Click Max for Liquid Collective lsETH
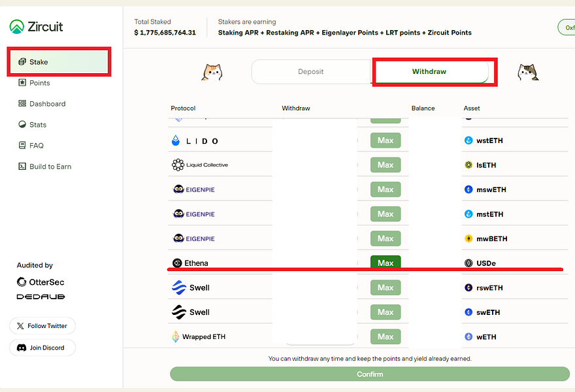Image resolution: width=575 pixels, height=392 pixels. pos(386,165)
